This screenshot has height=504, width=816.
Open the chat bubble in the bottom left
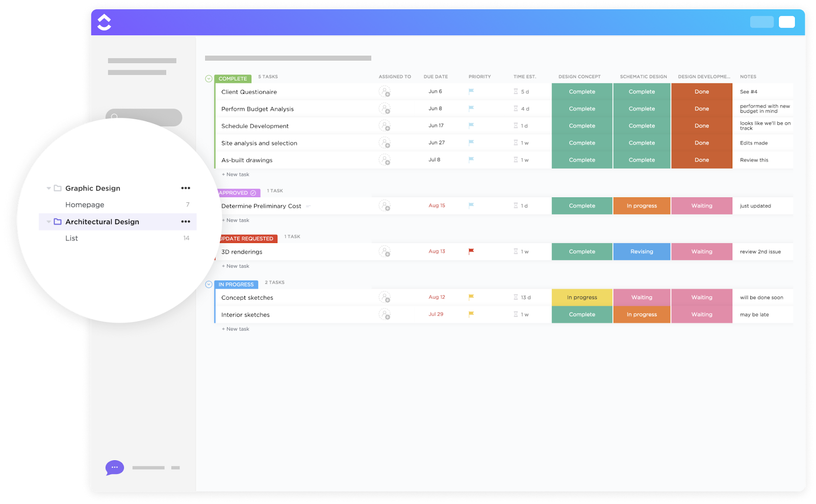tap(114, 467)
